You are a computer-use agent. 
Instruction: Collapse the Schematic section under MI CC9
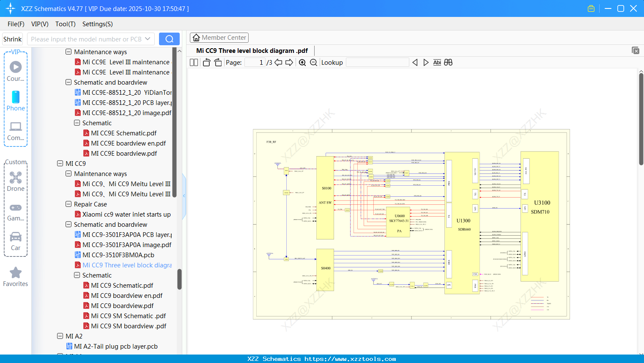pyautogui.click(x=77, y=275)
